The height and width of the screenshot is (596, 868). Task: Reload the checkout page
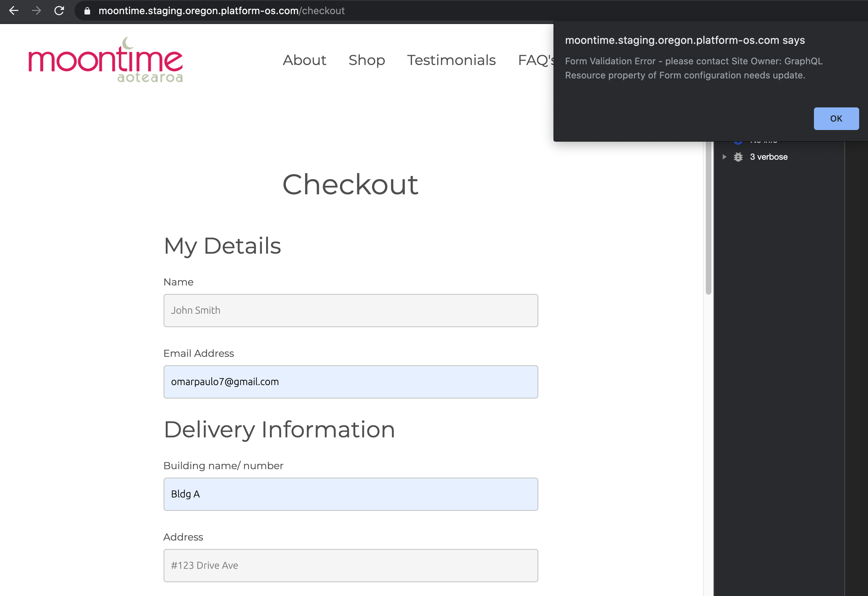[x=59, y=11]
